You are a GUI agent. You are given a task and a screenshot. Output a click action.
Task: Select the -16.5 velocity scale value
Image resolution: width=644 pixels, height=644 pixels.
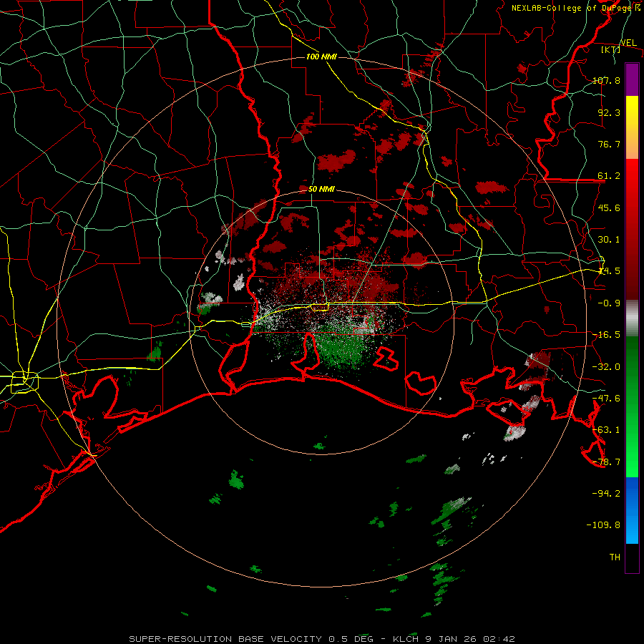607,335
